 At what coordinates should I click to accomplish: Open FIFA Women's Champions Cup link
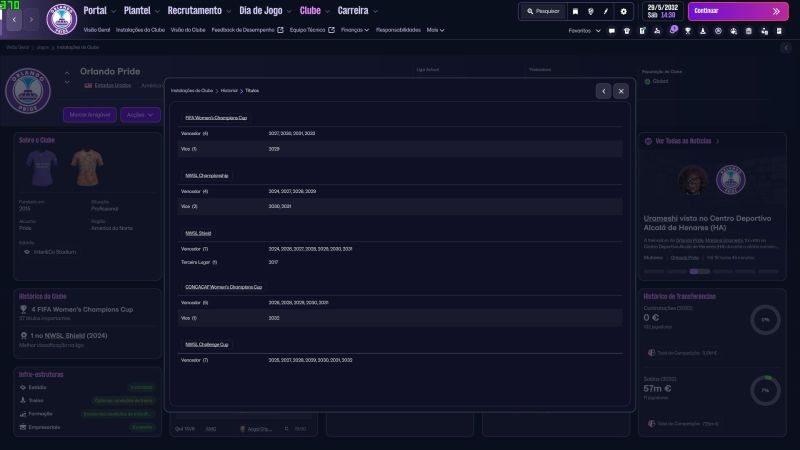(x=216, y=118)
